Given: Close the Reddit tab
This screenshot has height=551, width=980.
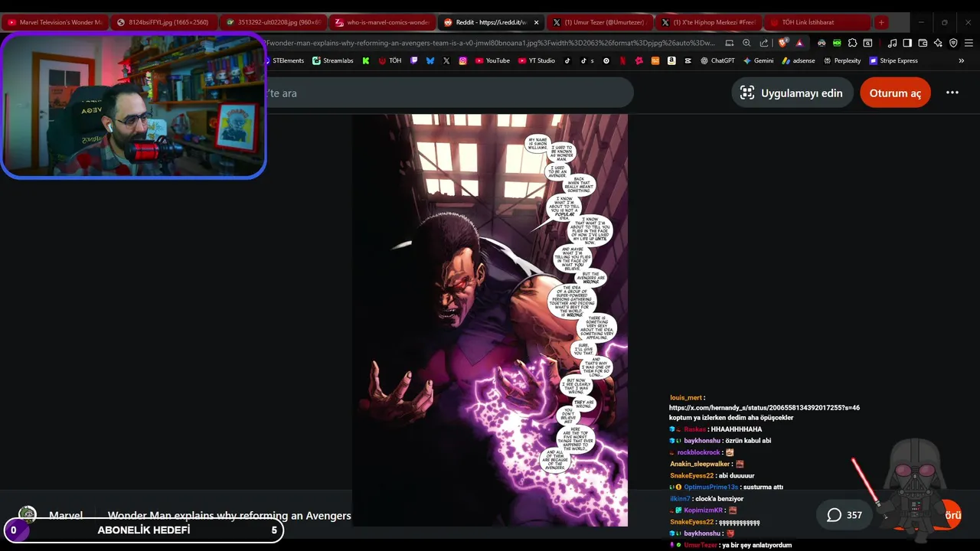Looking at the screenshot, I should (537, 22).
